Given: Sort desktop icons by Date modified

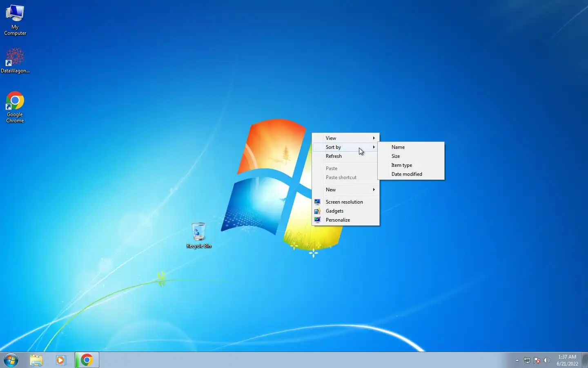Looking at the screenshot, I should pyautogui.click(x=411, y=174).
